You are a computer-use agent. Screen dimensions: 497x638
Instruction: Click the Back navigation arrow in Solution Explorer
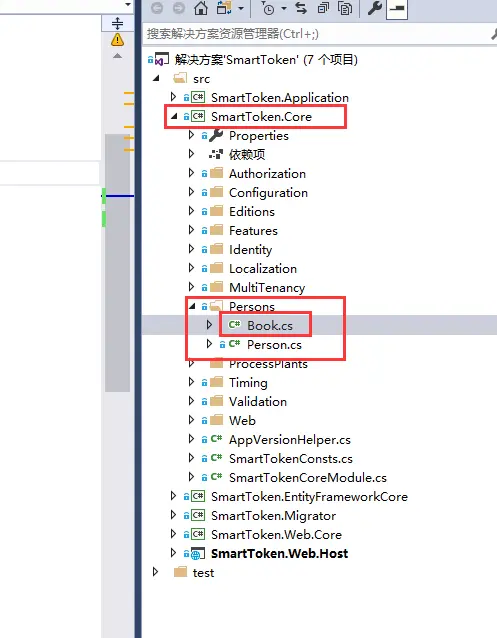[157, 8]
